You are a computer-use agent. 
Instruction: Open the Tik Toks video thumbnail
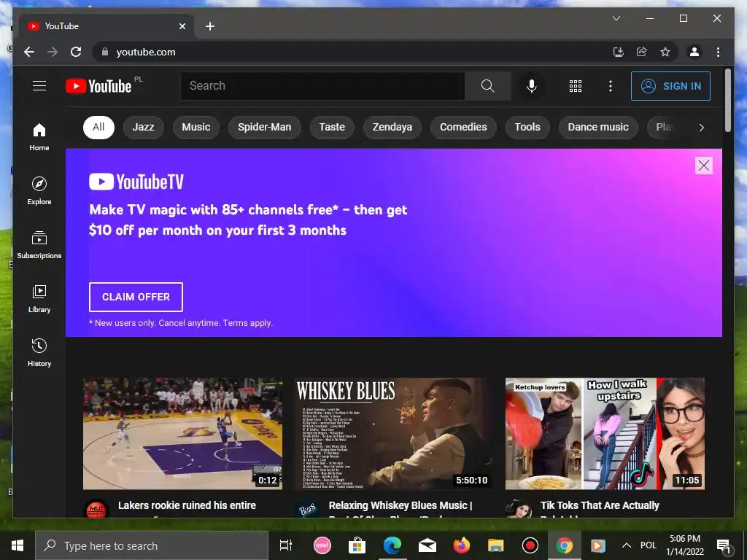pos(605,433)
